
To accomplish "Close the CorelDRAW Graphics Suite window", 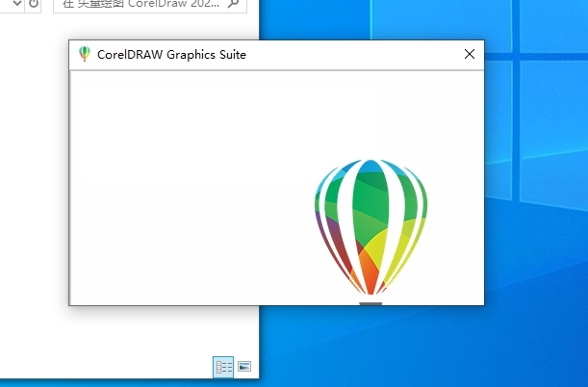I will tap(470, 55).
